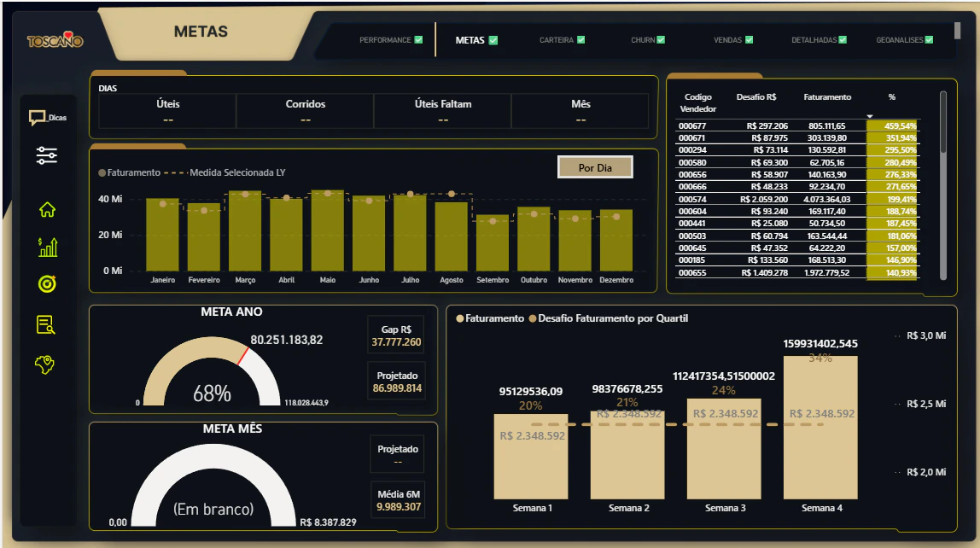Select vendor row 000677
Viewport: 980px width, 548px height.
tap(796, 125)
